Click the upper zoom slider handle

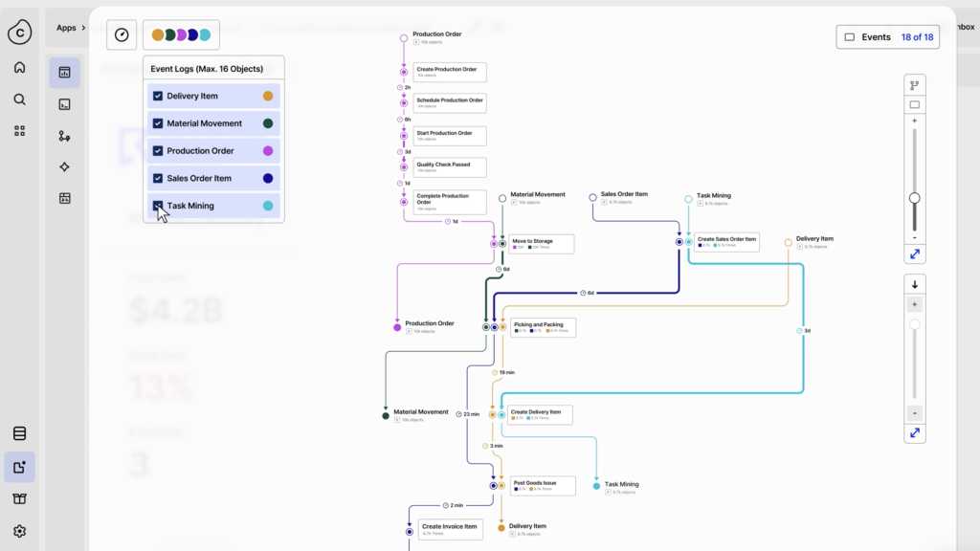click(x=914, y=198)
